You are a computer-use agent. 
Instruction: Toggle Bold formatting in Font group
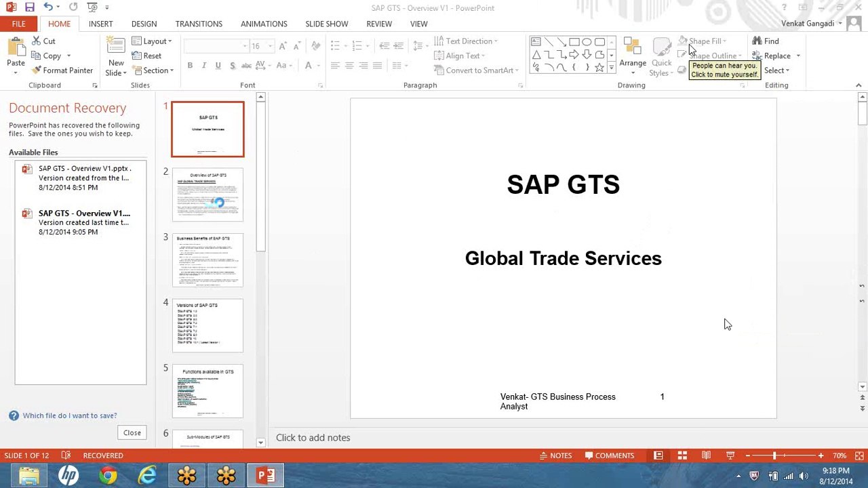point(190,66)
